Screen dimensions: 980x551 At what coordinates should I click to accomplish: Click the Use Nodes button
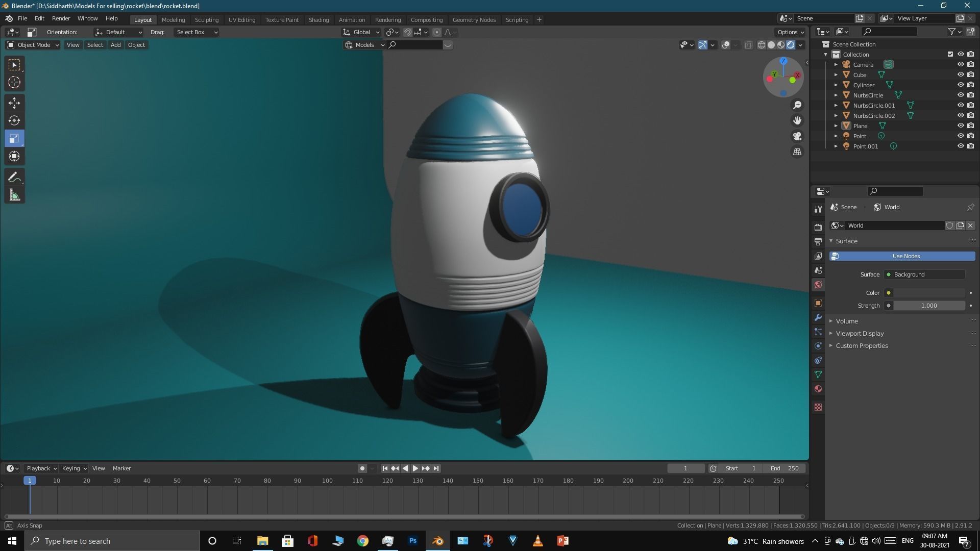point(905,256)
